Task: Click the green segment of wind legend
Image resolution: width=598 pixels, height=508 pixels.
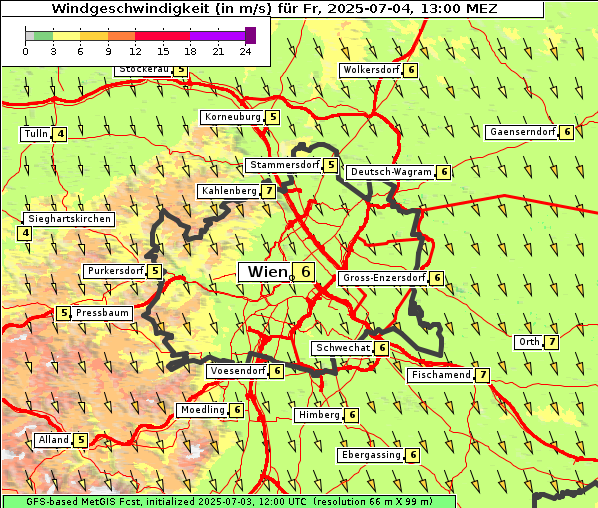Action: click(43, 36)
